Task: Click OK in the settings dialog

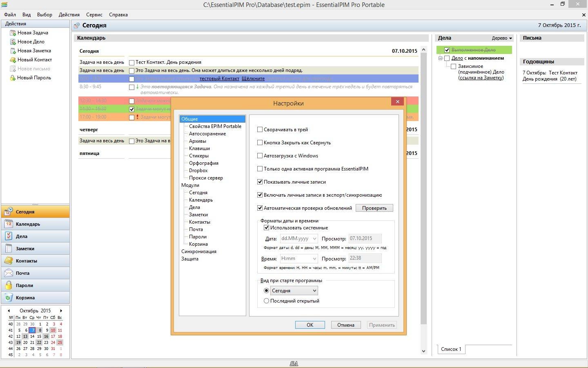Action: coord(310,325)
